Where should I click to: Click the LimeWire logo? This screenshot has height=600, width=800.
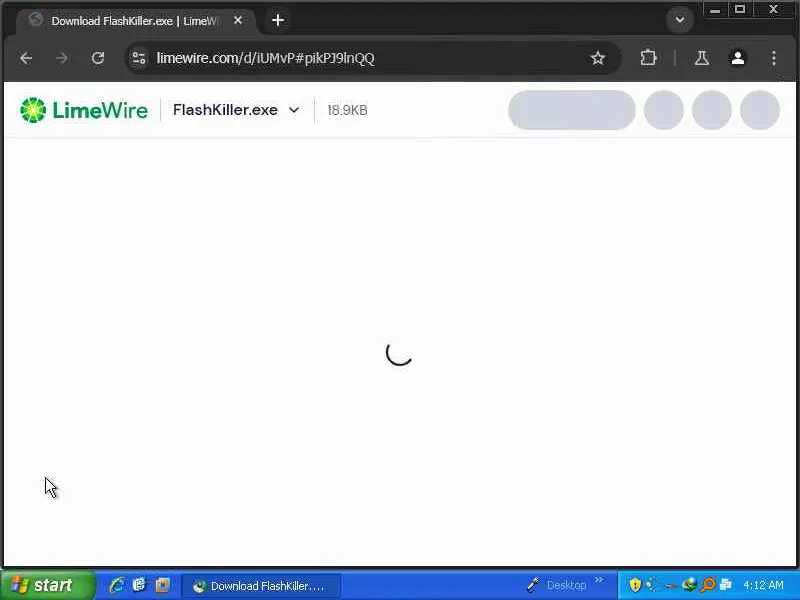84,110
